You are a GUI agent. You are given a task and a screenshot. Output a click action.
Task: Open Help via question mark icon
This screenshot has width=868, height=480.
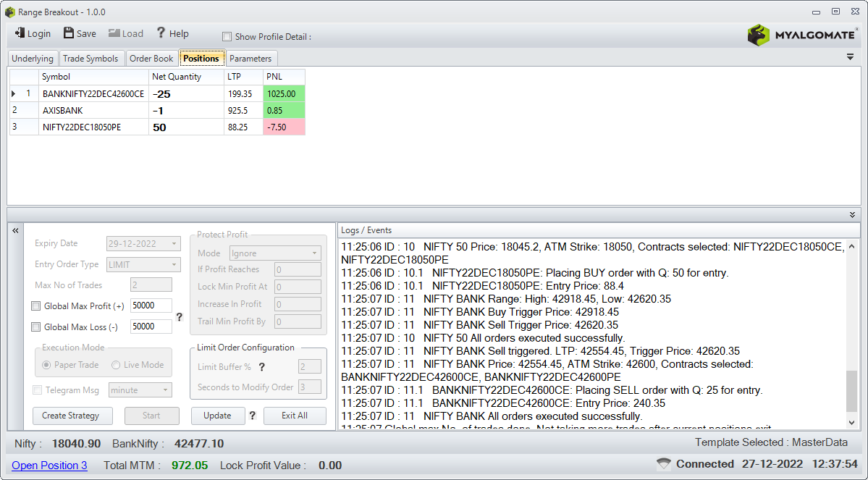[x=161, y=33]
